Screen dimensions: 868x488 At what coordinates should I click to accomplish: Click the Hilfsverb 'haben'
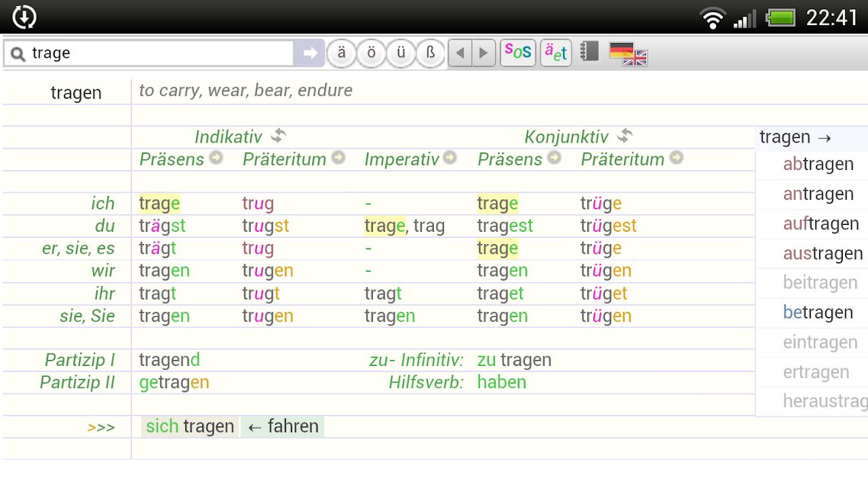pos(502,382)
